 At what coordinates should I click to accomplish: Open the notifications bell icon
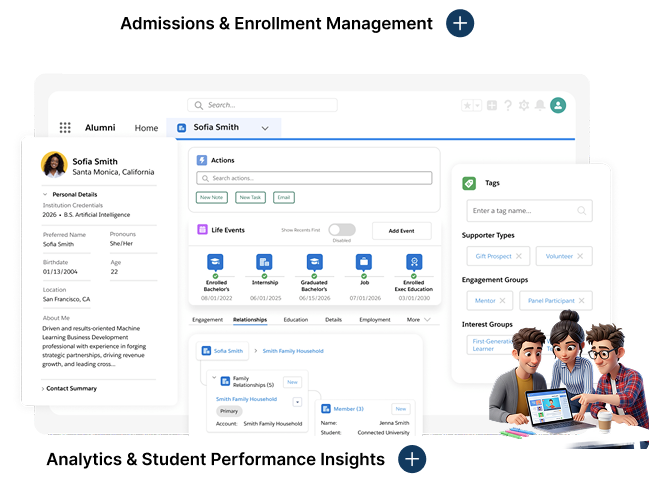click(x=540, y=105)
